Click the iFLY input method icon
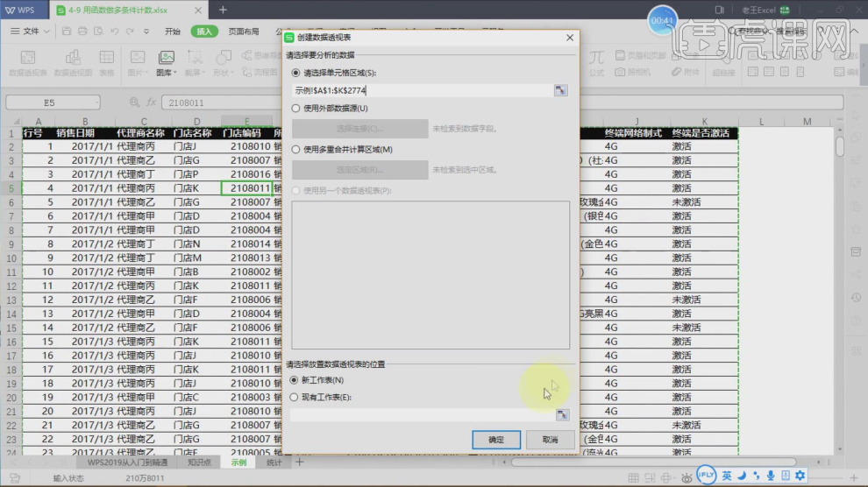This screenshot has height=487, width=868. 706,476
